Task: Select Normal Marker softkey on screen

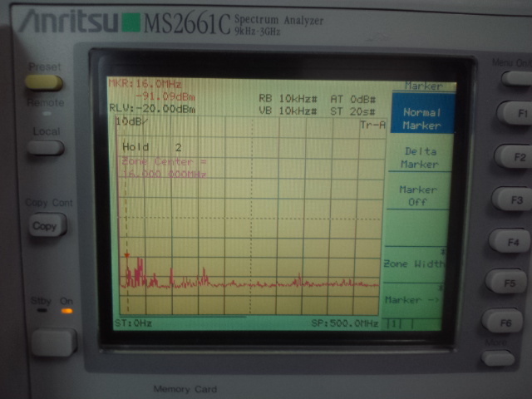Action: click(x=422, y=113)
